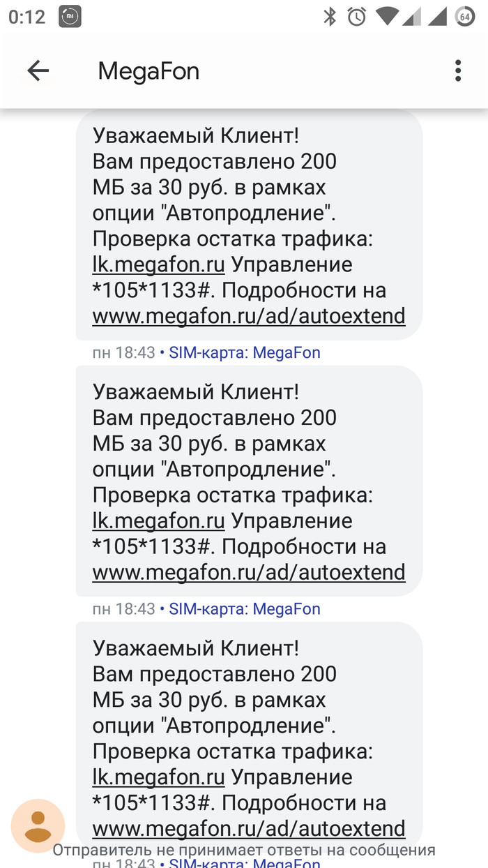The height and width of the screenshot is (868, 488).
Task: Tap the orange contact avatar icon
Action: (38, 826)
